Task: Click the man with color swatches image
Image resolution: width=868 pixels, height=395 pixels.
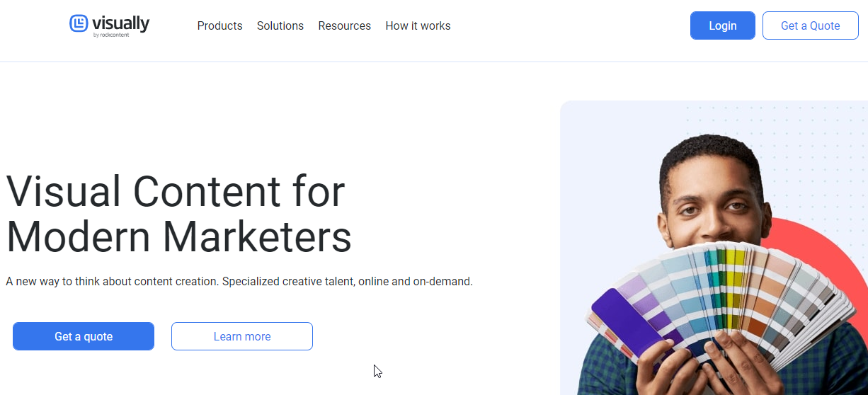Action: tap(714, 248)
